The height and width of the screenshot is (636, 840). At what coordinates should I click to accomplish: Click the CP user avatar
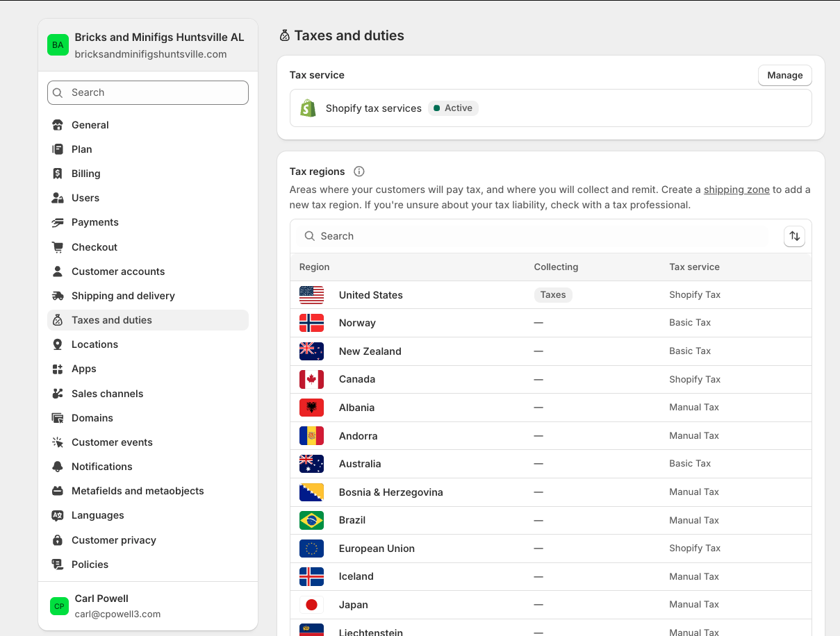[x=60, y=606]
